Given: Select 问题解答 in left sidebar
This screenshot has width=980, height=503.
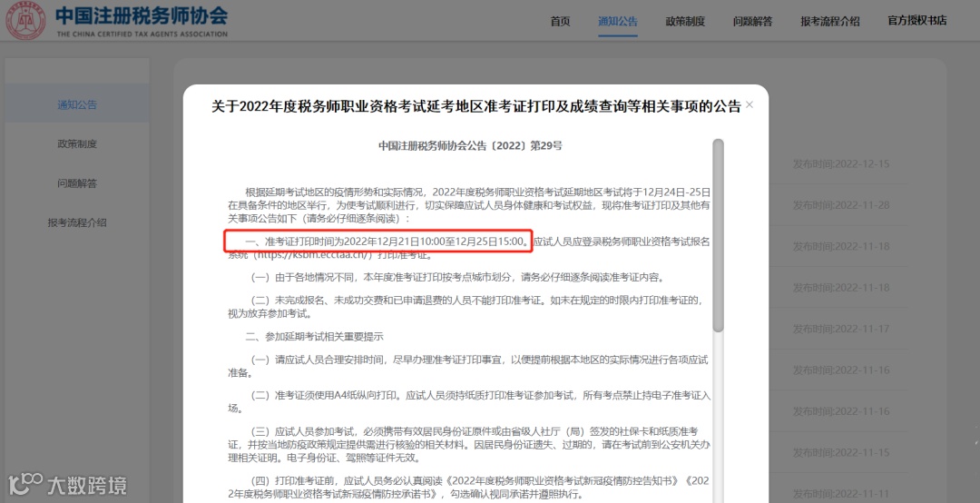Looking at the screenshot, I should click(x=77, y=183).
